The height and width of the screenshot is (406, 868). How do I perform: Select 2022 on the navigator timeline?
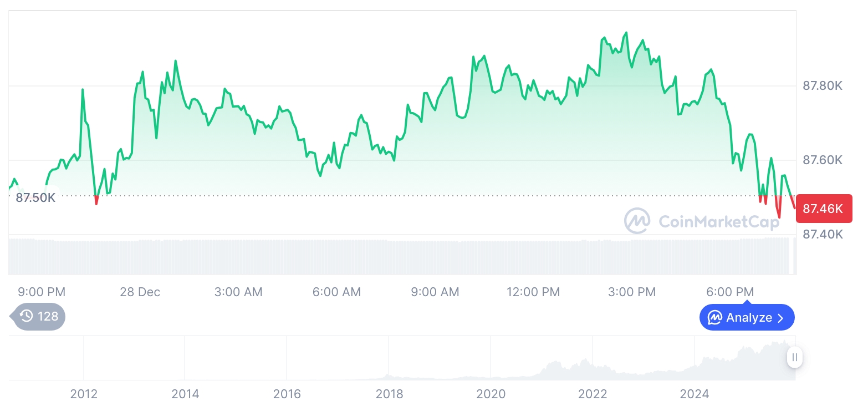(593, 394)
